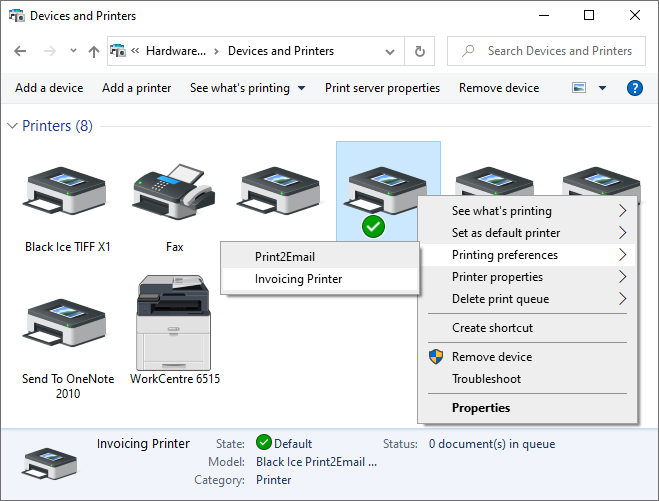Navigate up one level with Up arrow
Screen dimensions: 659x501
[94, 51]
